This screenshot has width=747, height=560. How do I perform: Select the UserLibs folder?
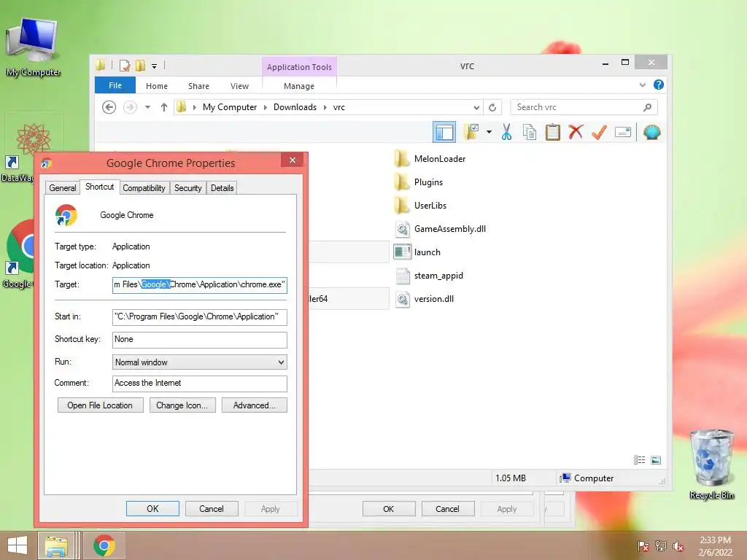click(x=421, y=206)
